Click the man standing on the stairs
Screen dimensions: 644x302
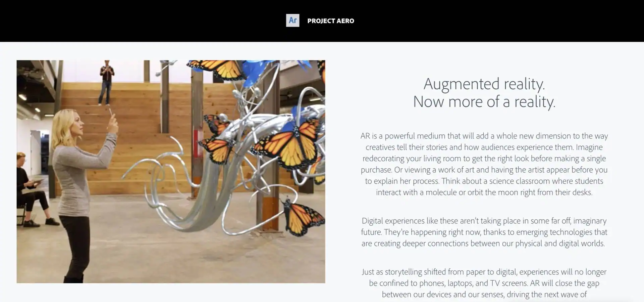[x=107, y=83]
